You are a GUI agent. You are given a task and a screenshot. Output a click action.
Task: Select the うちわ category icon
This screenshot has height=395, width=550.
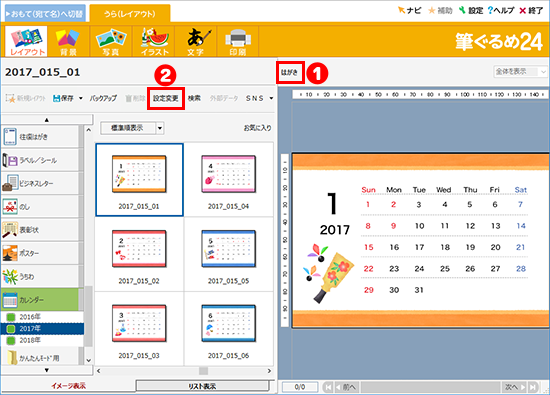(x=10, y=276)
